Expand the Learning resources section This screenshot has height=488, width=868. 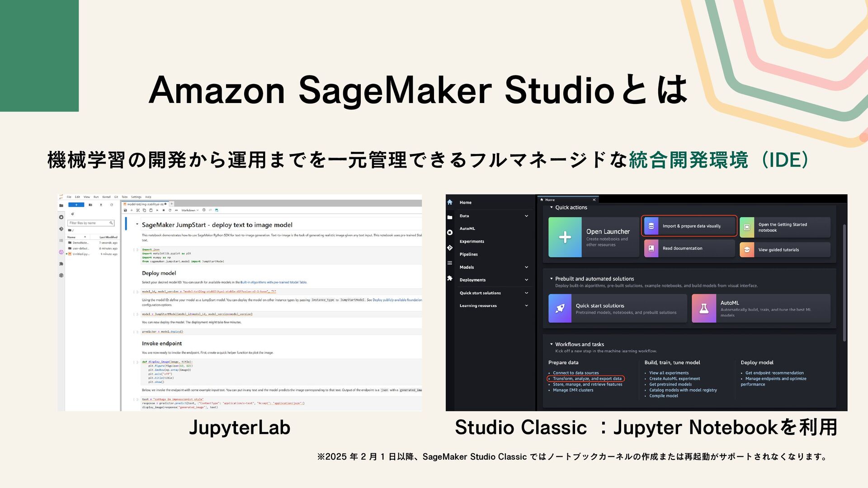pyautogui.click(x=526, y=305)
